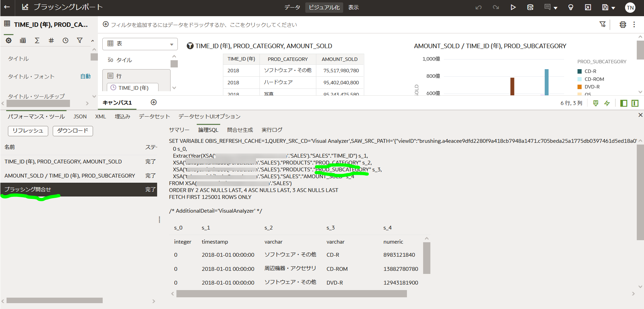Click the export icon in header
644x309 pixels.
(588, 7)
